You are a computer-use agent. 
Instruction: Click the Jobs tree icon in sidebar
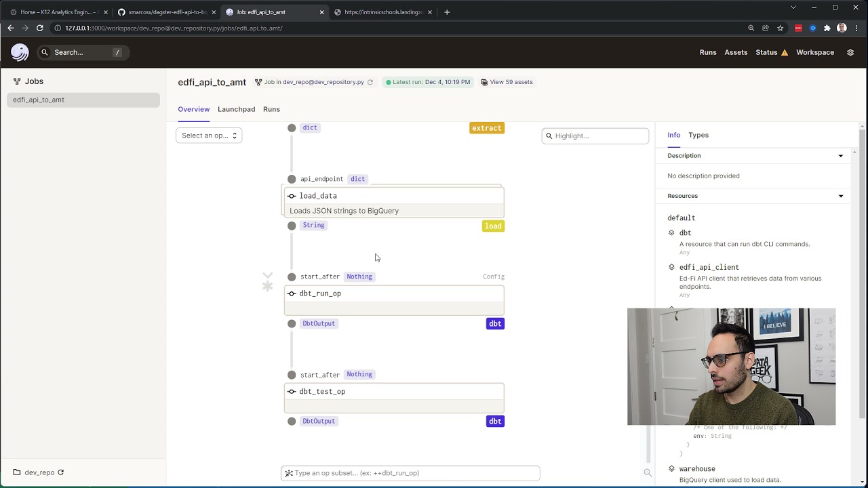[x=17, y=81]
